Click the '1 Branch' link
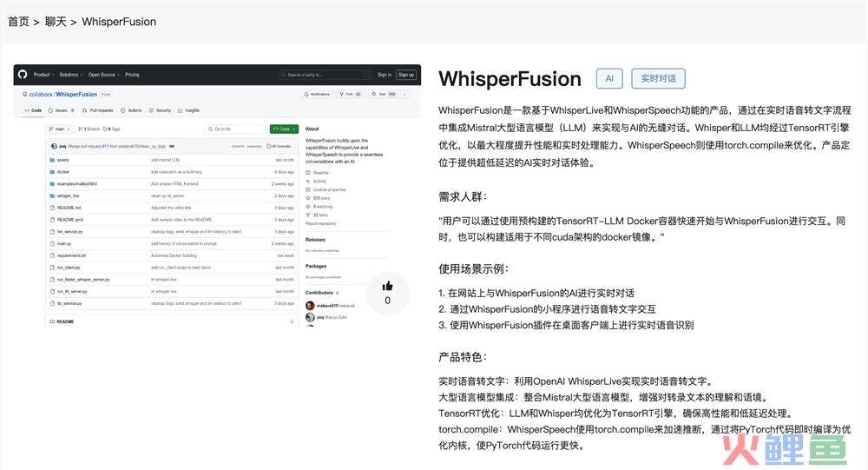868x470 pixels. 89,129
